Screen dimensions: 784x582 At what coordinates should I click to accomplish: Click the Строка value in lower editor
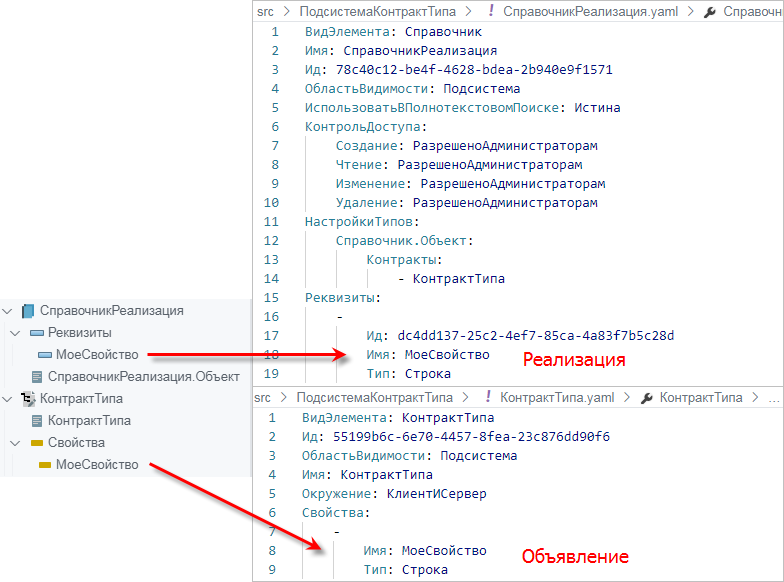tap(425, 570)
